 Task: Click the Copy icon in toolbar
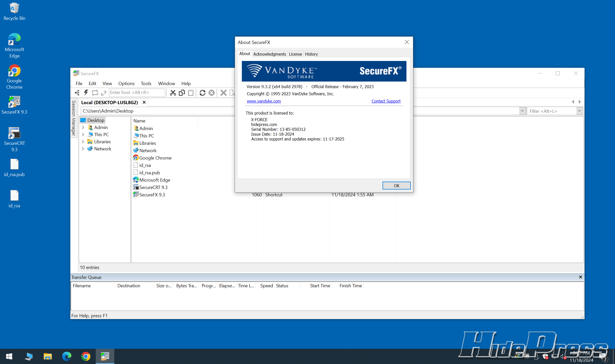[x=182, y=93]
